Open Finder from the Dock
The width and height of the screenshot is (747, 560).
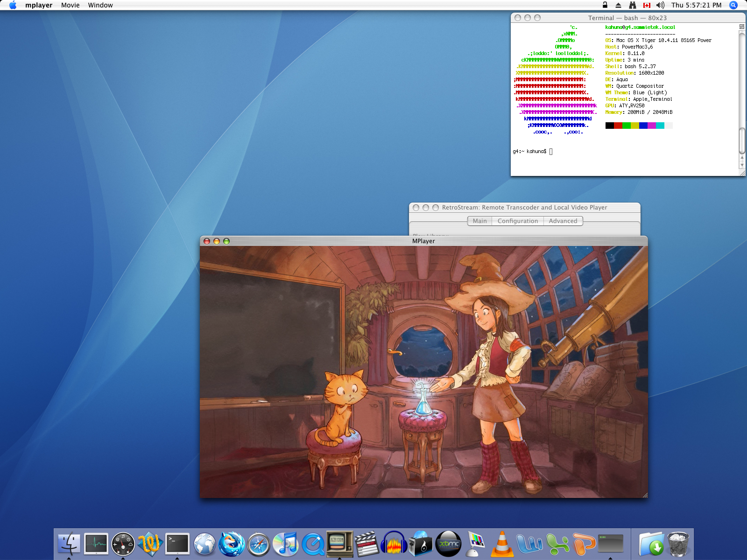69,544
